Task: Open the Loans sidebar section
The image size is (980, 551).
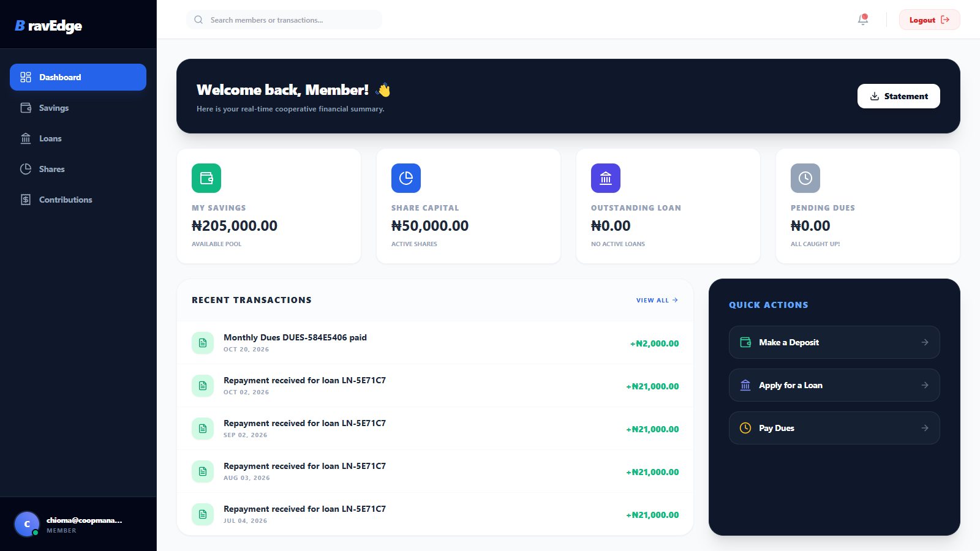Action: point(78,138)
